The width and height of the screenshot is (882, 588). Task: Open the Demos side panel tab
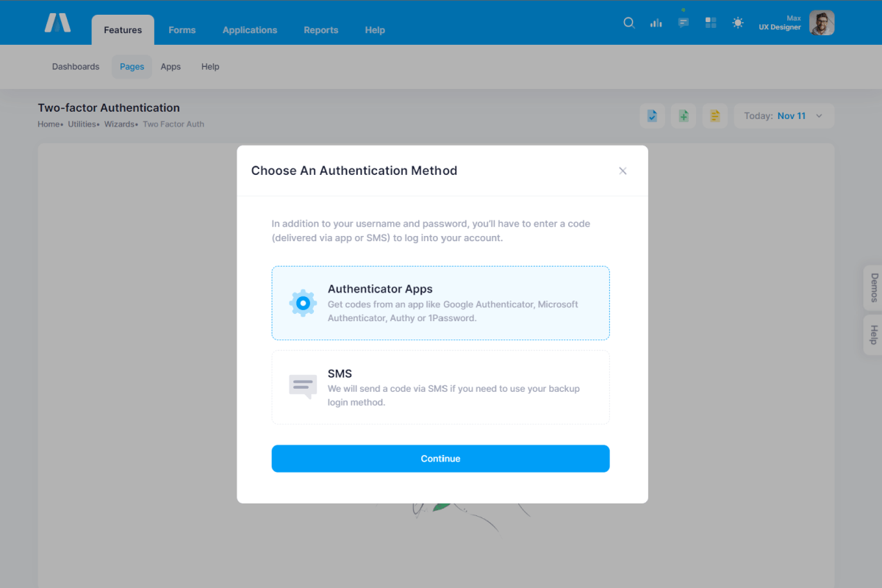coord(873,287)
